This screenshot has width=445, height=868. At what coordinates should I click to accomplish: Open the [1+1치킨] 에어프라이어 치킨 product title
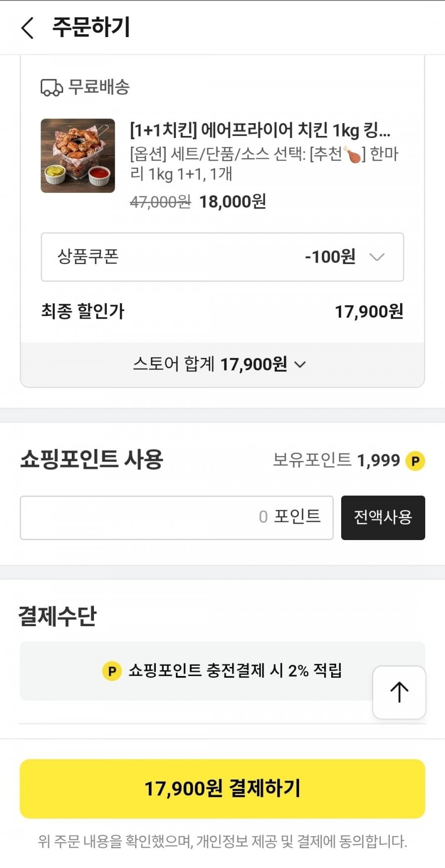pyautogui.click(x=260, y=131)
